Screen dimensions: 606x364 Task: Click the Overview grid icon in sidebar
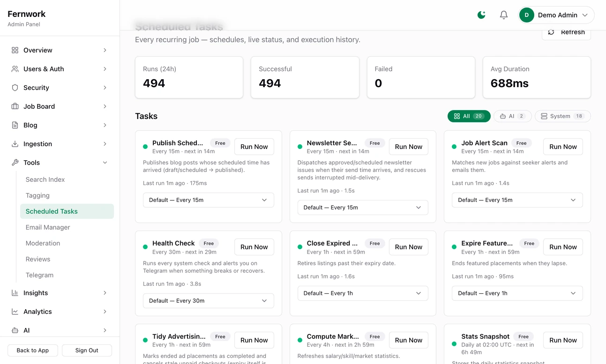click(15, 50)
